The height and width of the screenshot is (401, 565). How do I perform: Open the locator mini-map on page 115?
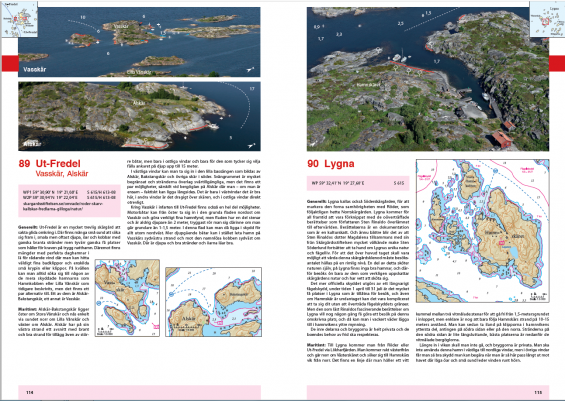click(547, 19)
